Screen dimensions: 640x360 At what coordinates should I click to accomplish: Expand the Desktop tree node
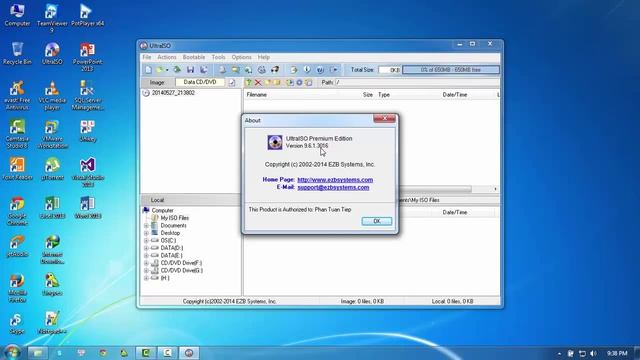146,233
